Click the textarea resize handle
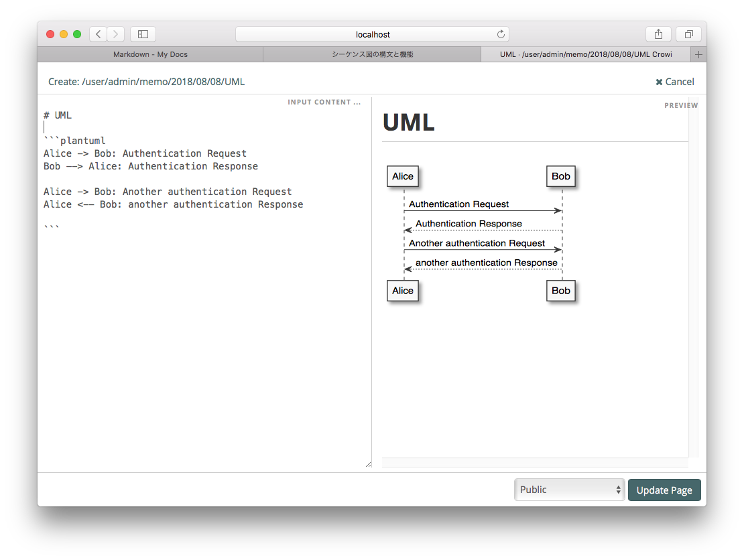Screen dimensions: 744x560 368,465
